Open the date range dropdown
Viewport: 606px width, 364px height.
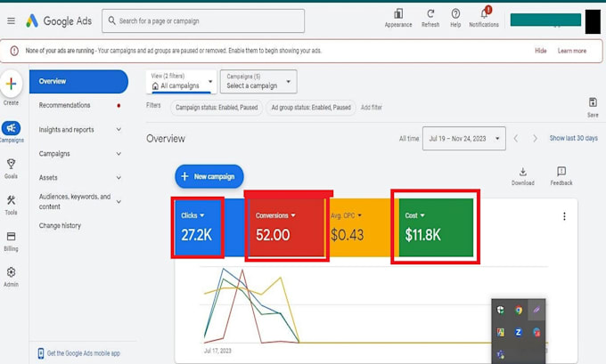[x=463, y=139]
